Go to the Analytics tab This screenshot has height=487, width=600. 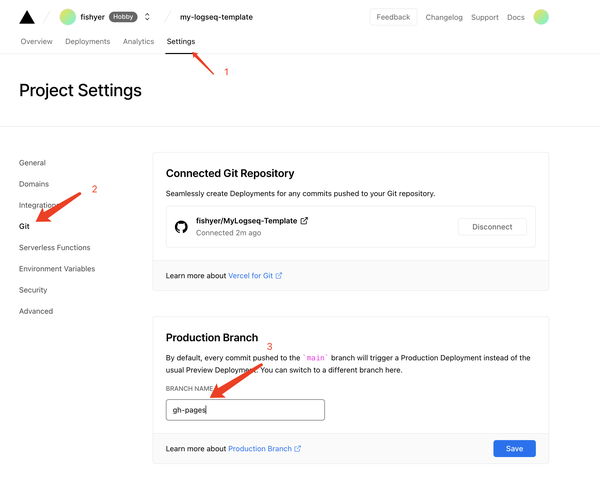pos(138,42)
